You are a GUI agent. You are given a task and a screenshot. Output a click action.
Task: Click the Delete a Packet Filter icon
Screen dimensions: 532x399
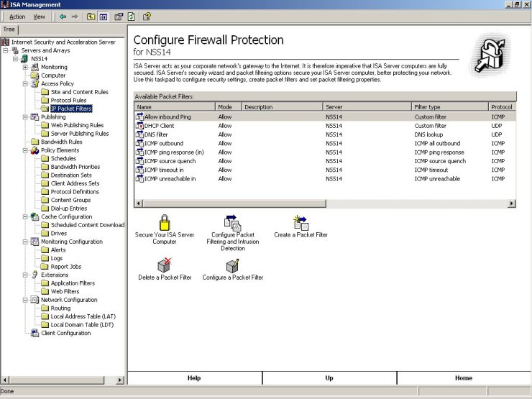click(x=165, y=265)
